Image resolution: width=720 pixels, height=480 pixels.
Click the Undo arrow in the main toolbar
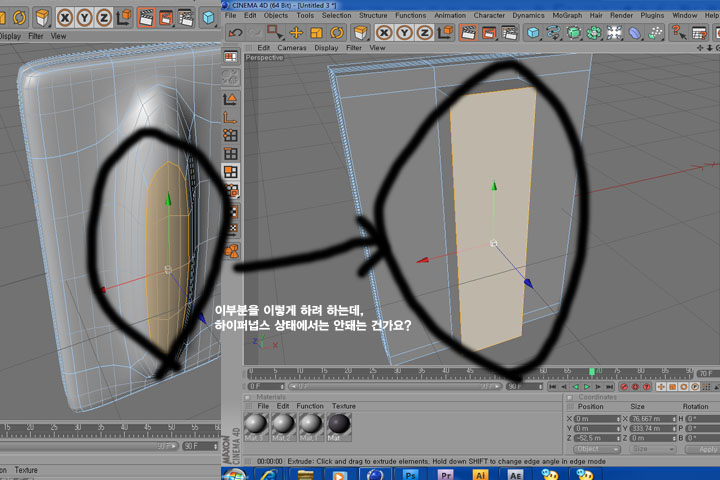[235, 33]
